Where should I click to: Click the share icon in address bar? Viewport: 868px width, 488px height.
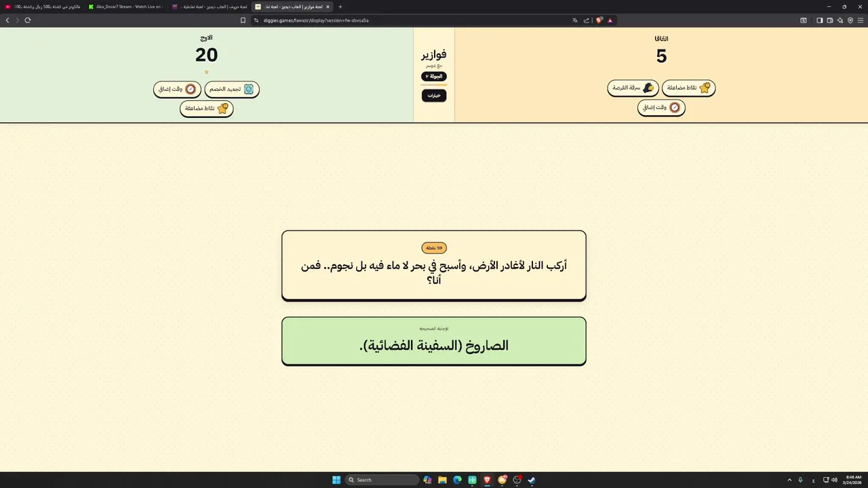pyautogui.click(x=587, y=20)
